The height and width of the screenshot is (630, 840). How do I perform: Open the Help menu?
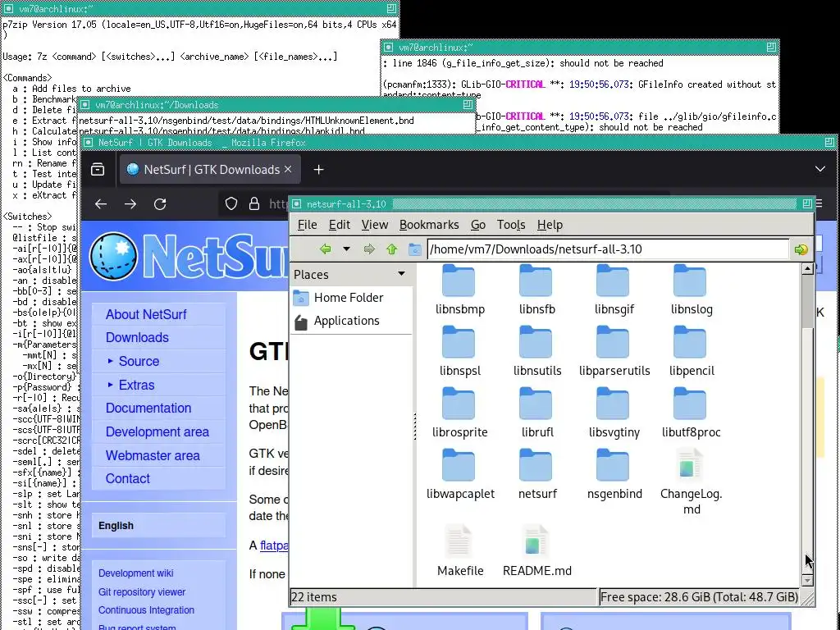[x=550, y=225]
